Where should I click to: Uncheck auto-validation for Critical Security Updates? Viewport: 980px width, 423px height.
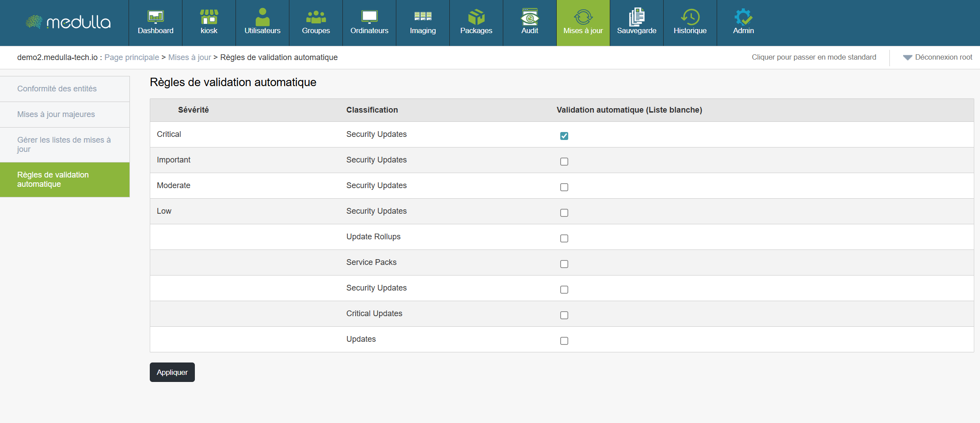click(564, 136)
